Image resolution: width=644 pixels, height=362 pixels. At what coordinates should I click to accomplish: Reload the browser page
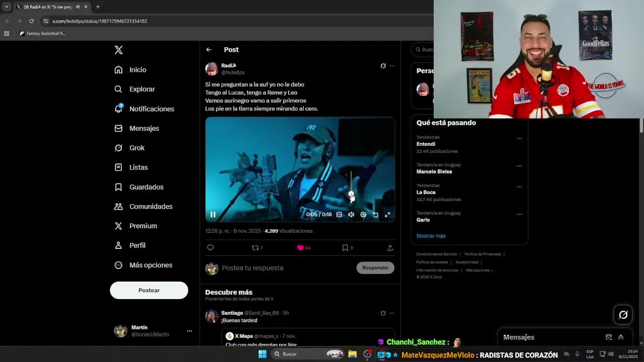coord(31,21)
